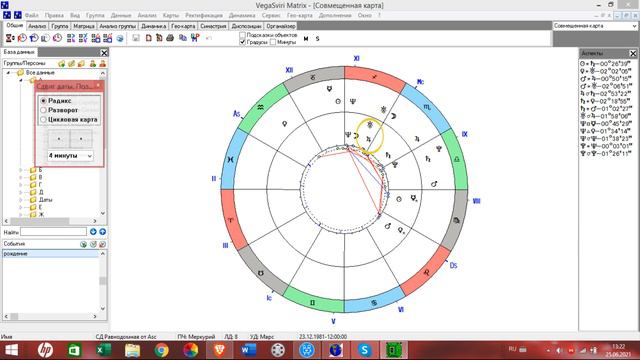Close the База данных panel
640x360 pixels.
[x=104, y=53]
